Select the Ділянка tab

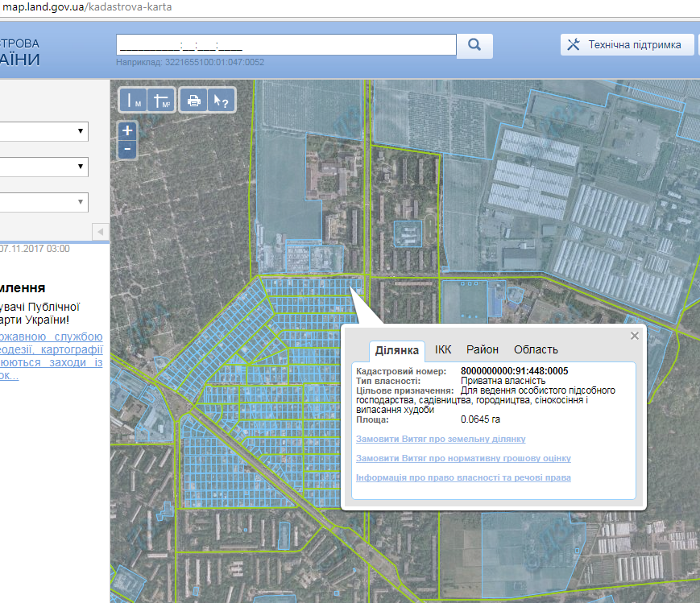tap(397, 350)
